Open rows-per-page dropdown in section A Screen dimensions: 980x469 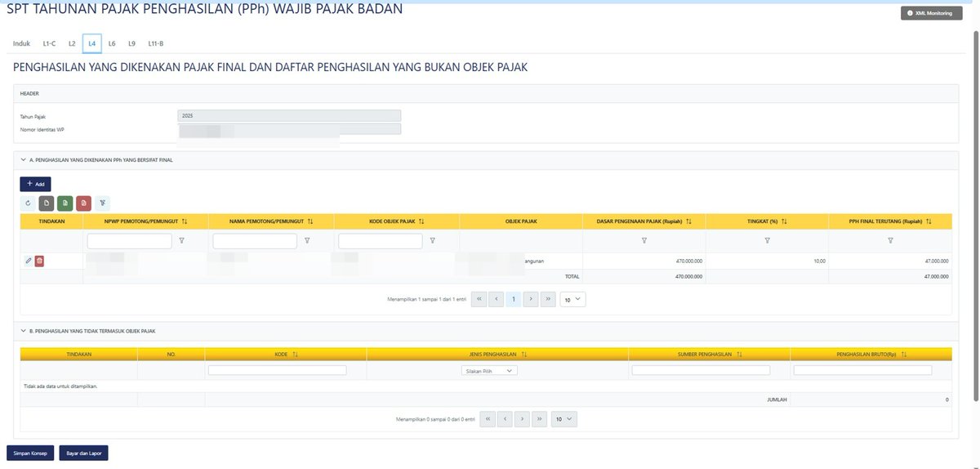click(572, 300)
